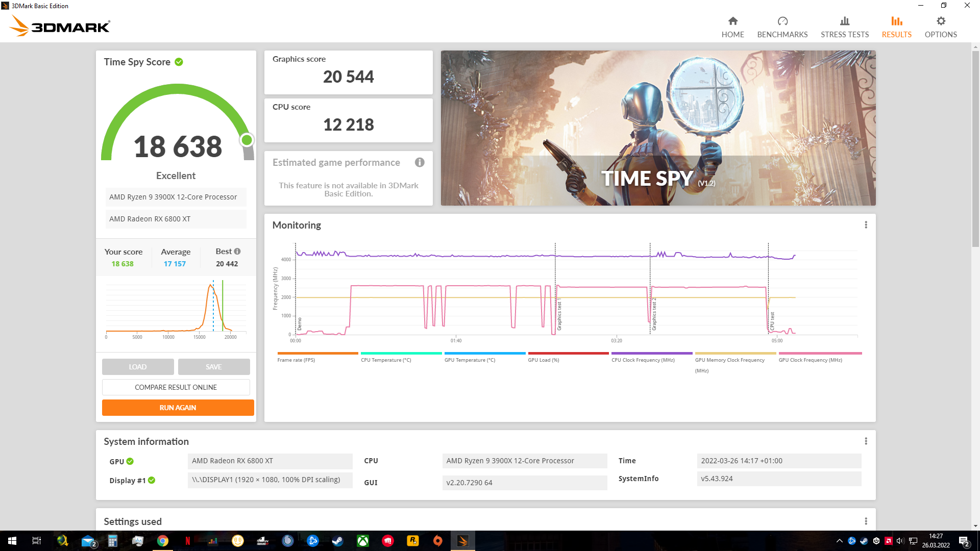Click the Estimated game performance info icon

[420, 162]
